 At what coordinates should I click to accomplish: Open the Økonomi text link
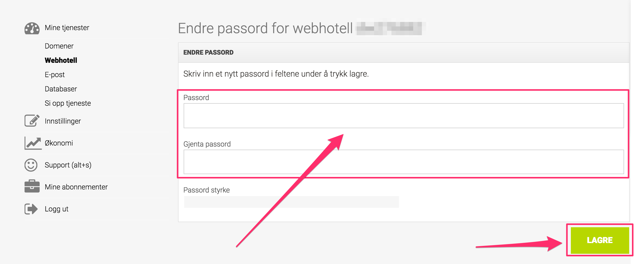[59, 143]
